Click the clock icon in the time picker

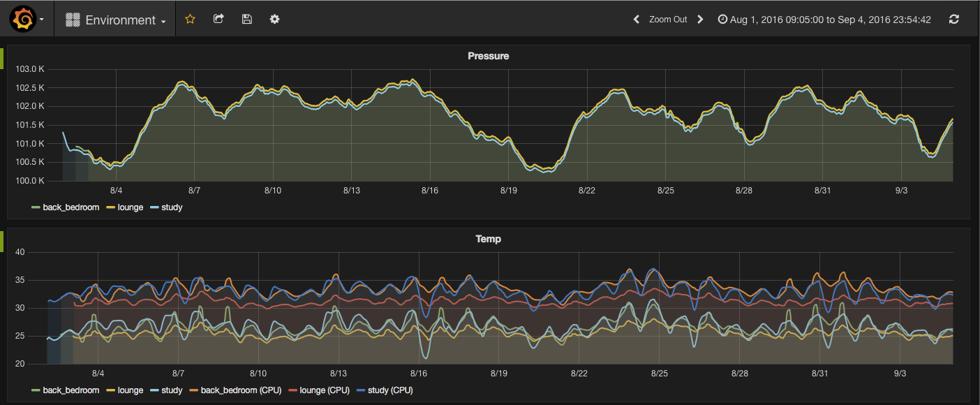[722, 19]
